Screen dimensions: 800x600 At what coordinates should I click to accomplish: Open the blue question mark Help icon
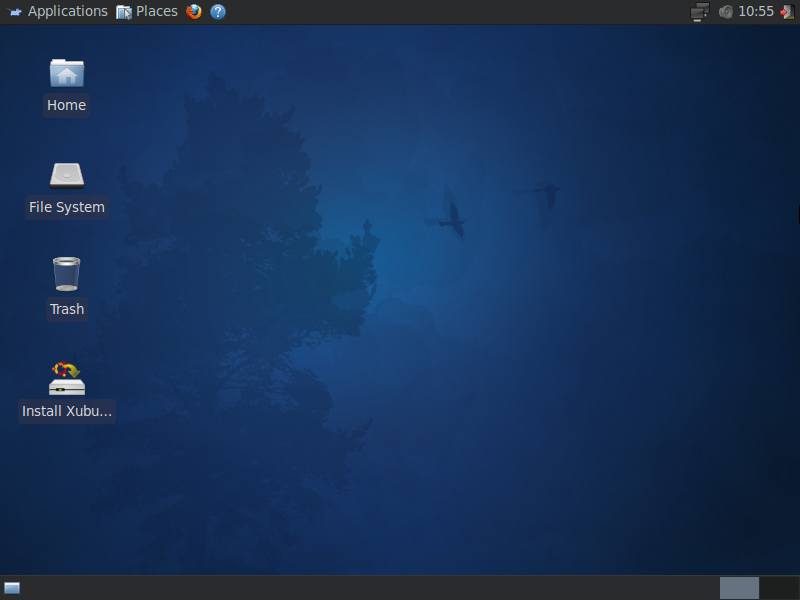click(x=218, y=12)
